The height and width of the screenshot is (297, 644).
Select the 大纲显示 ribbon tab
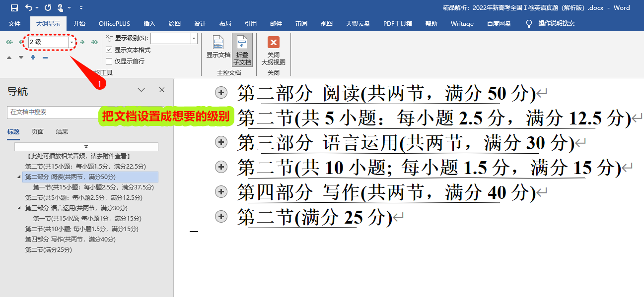(48, 23)
